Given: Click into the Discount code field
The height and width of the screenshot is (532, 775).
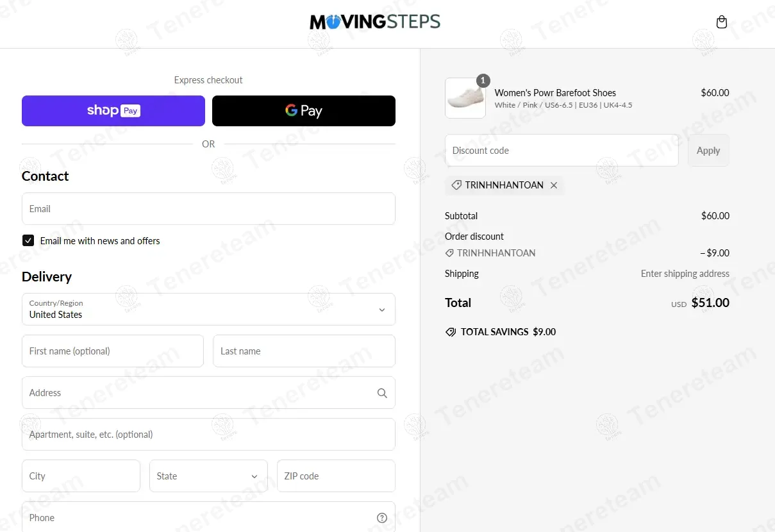Looking at the screenshot, I should click(562, 151).
